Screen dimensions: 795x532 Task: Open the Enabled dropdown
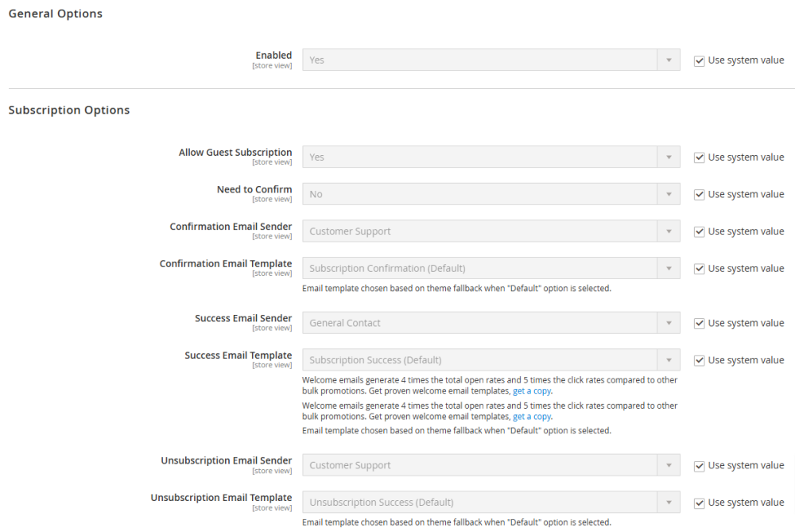(491, 60)
